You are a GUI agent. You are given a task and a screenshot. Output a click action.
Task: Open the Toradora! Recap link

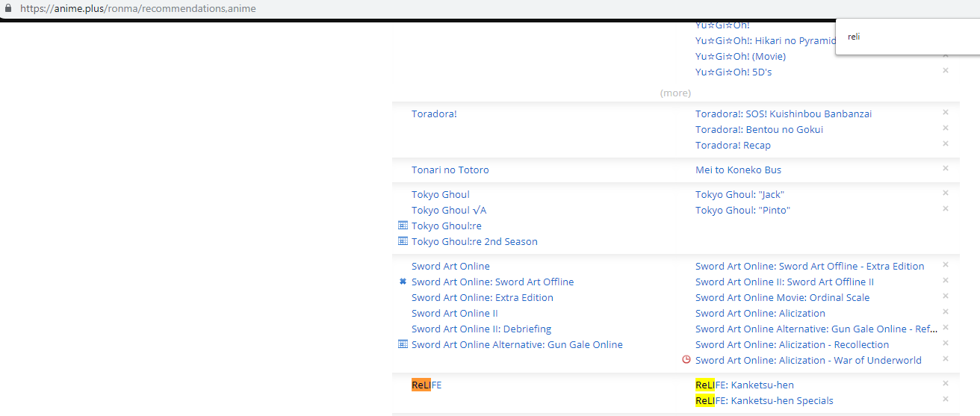coord(733,145)
